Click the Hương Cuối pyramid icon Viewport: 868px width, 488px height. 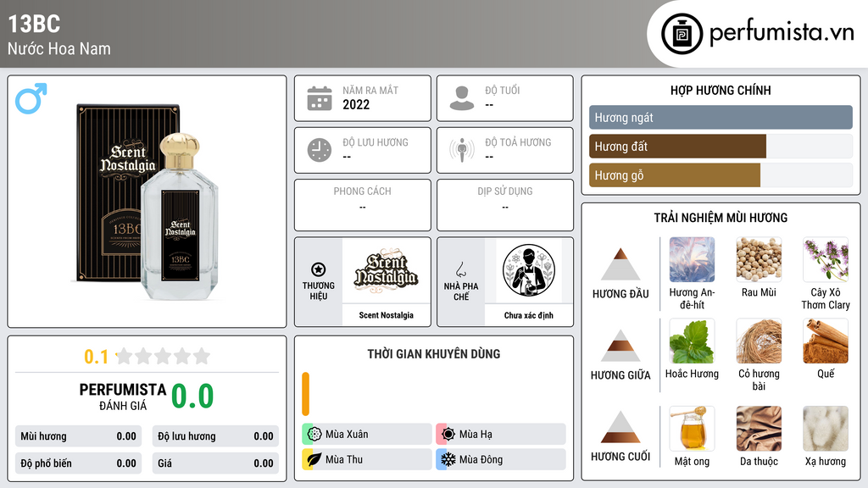(x=620, y=427)
